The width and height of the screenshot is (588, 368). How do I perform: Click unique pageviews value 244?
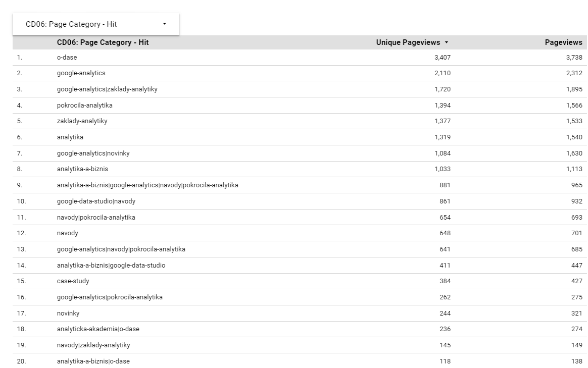445,313
